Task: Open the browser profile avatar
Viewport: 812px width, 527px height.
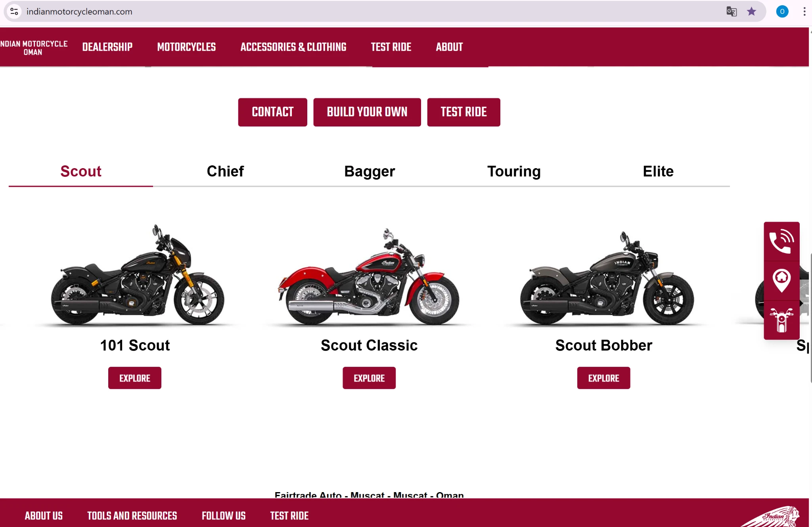Action: pyautogui.click(x=782, y=11)
